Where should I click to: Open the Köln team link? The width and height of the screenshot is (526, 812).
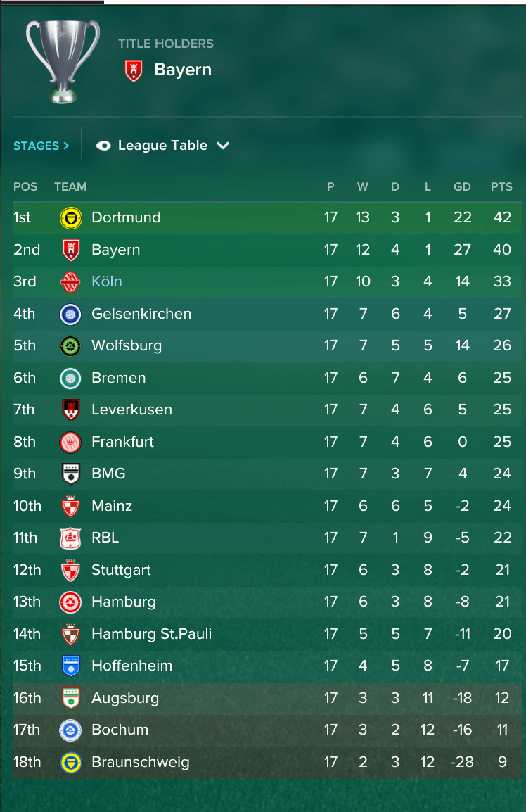click(107, 281)
